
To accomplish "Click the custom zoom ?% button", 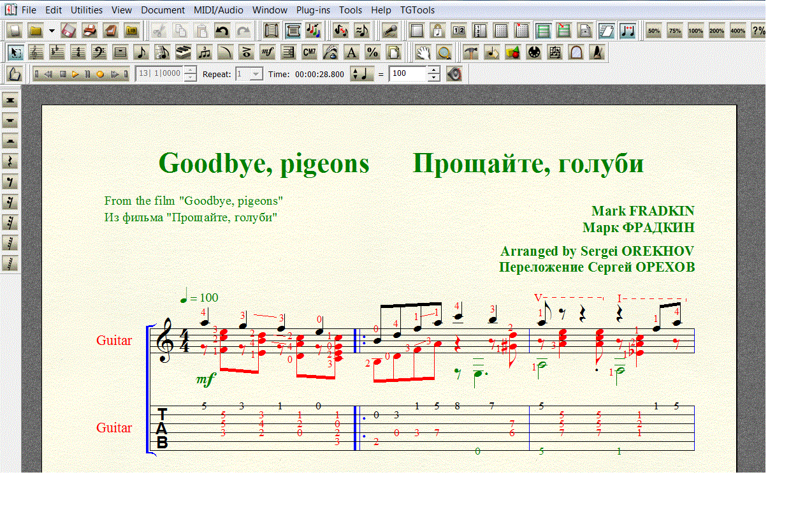I will [758, 31].
